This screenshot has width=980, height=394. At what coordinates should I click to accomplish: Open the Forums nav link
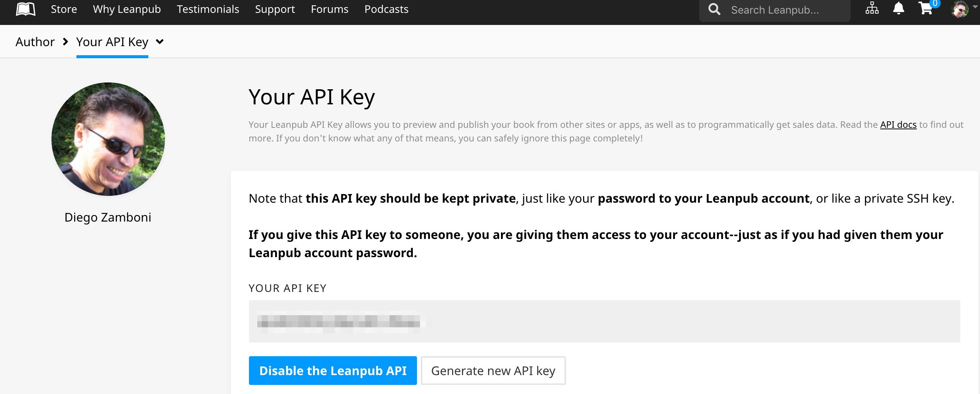(x=330, y=9)
